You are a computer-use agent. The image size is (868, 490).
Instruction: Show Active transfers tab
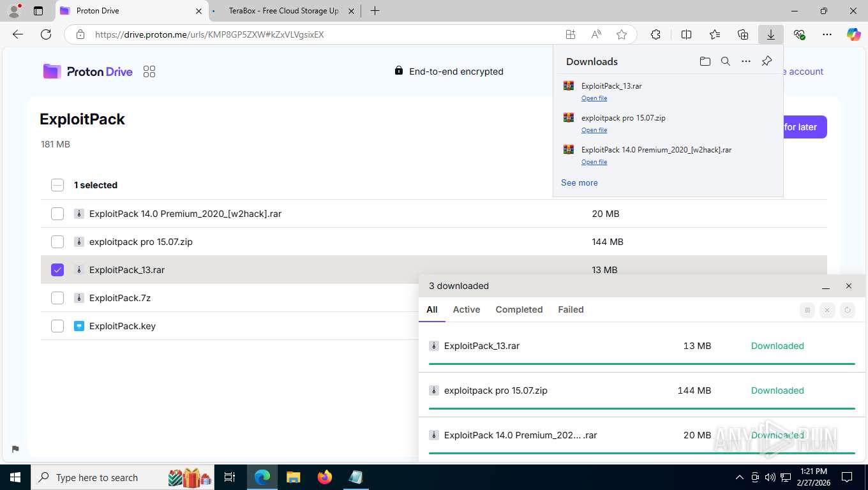(467, 309)
